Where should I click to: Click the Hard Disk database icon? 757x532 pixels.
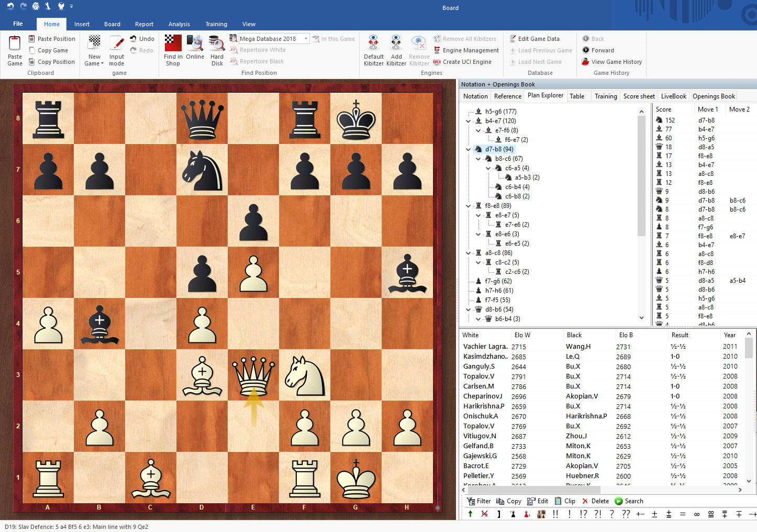(x=216, y=50)
